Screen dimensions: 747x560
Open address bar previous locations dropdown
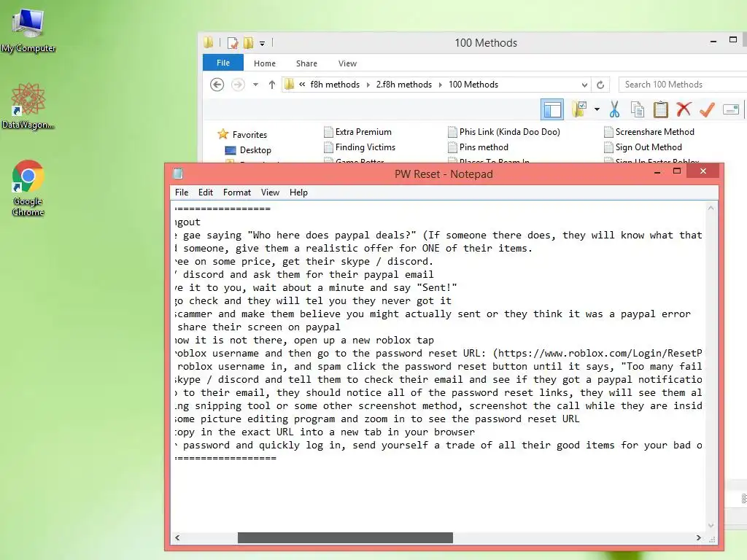point(584,85)
